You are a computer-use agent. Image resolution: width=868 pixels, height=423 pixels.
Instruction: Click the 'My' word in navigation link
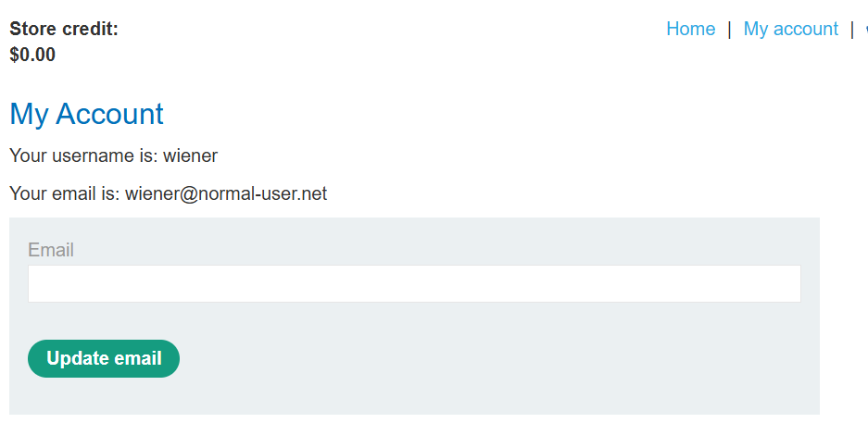756,29
